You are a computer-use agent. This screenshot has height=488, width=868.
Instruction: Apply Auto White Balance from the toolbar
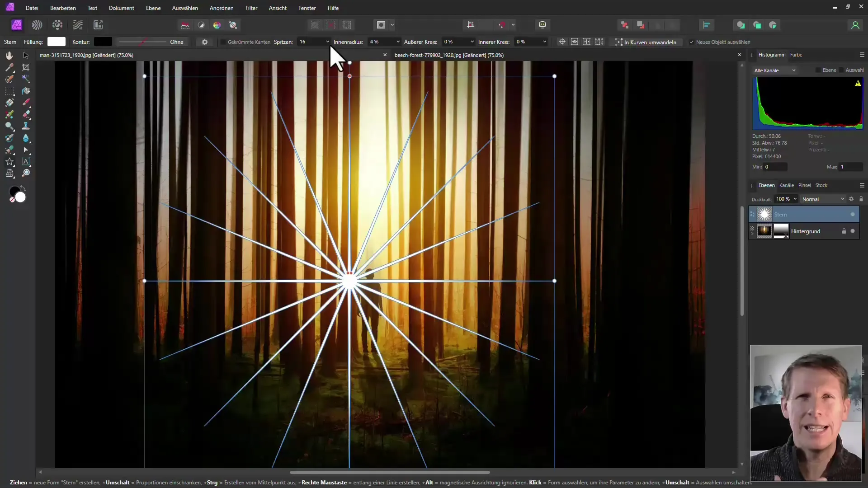click(233, 25)
